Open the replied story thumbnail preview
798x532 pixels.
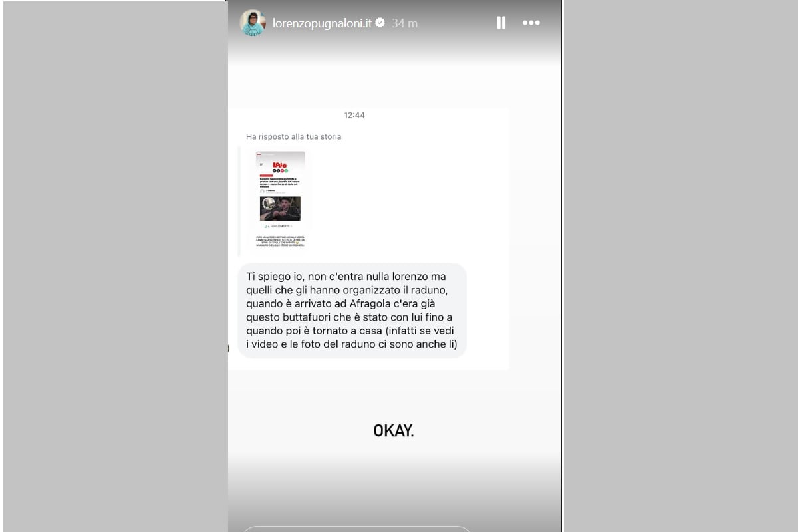(281, 200)
